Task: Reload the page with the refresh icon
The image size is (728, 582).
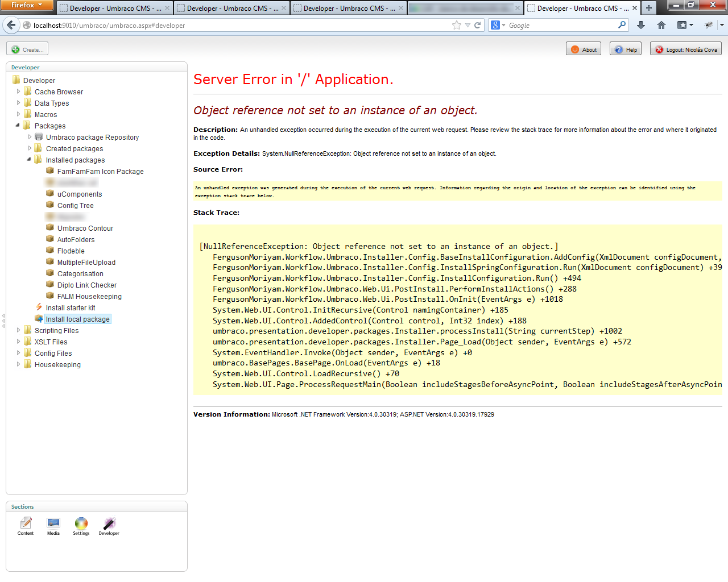Action: [x=478, y=25]
